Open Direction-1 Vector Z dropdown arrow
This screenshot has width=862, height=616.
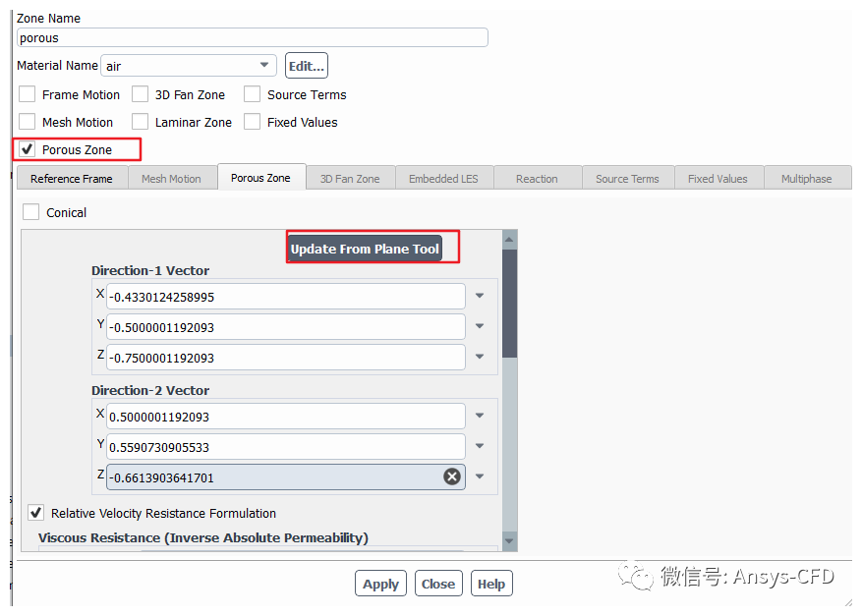(480, 356)
